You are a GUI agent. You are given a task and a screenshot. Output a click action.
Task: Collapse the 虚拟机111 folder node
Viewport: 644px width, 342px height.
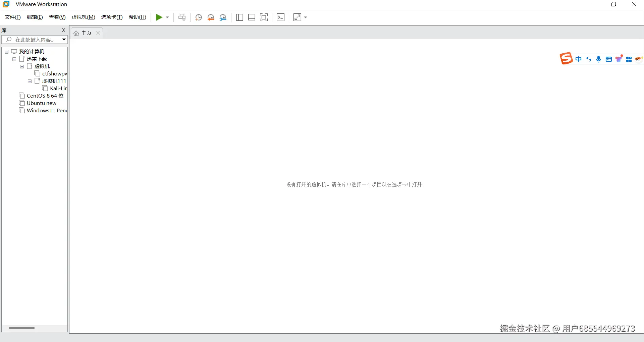click(x=30, y=81)
